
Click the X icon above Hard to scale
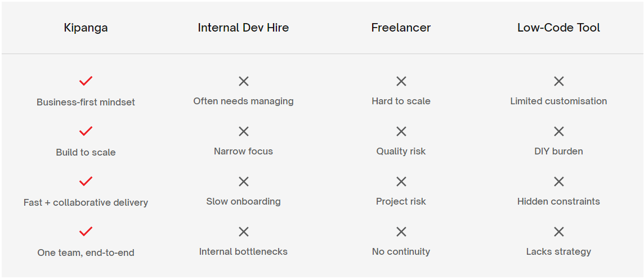(x=401, y=81)
